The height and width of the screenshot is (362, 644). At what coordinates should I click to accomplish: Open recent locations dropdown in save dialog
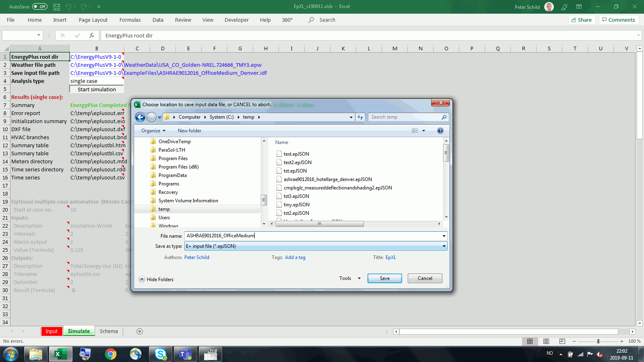pyautogui.click(x=159, y=117)
